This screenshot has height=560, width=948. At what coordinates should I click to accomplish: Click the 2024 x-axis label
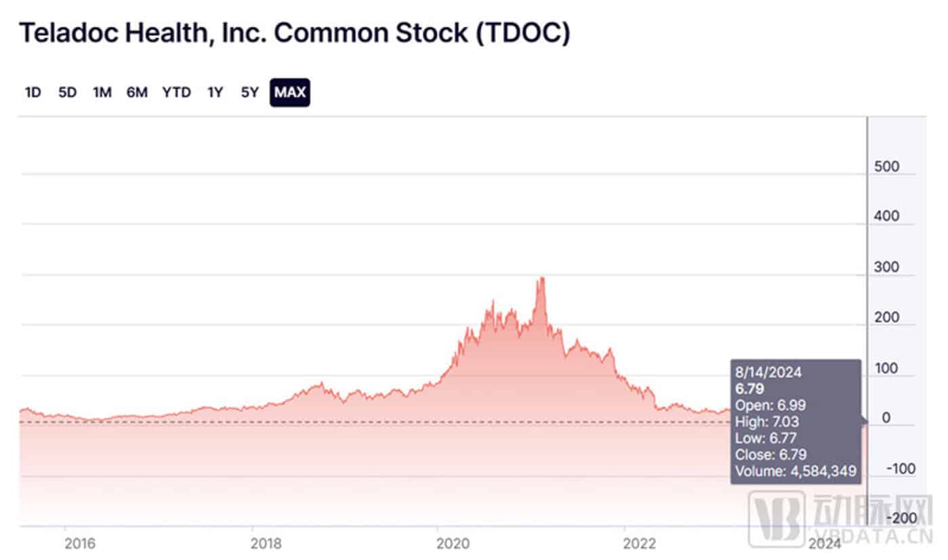coord(825,543)
